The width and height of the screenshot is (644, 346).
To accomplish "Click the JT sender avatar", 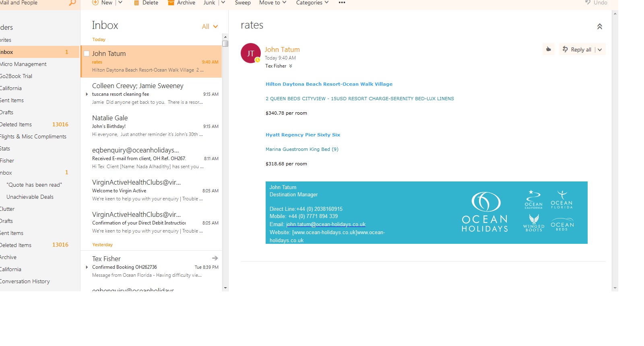I will tap(251, 53).
